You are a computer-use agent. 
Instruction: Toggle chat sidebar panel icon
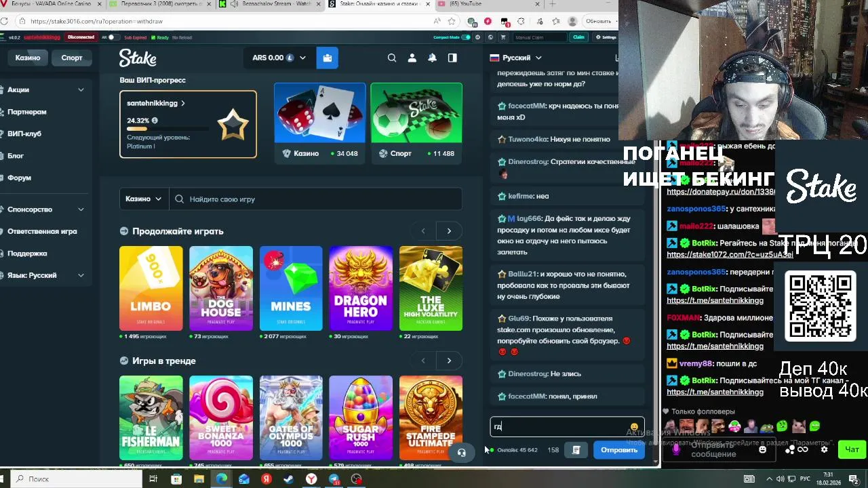(x=452, y=58)
